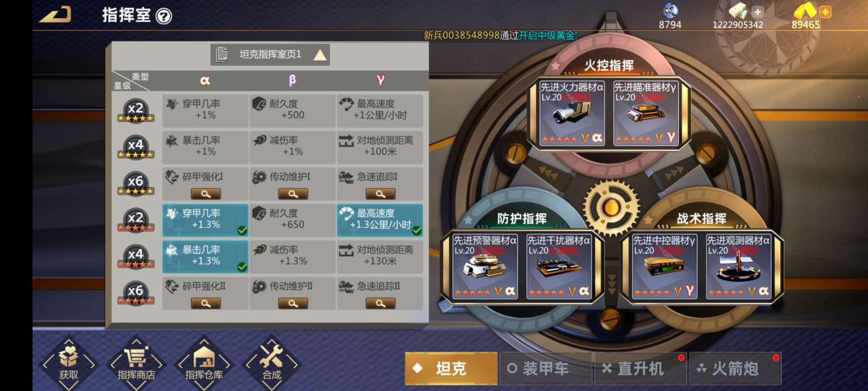Image resolution: width=868 pixels, height=391 pixels.
Task: Switch to the 直升机 tab
Action: tap(641, 369)
